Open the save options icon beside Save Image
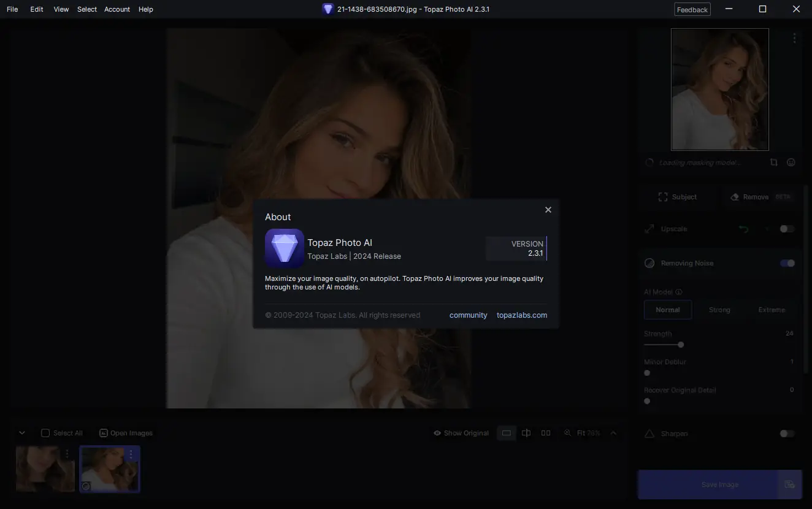 pyautogui.click(x=790, y=484)
